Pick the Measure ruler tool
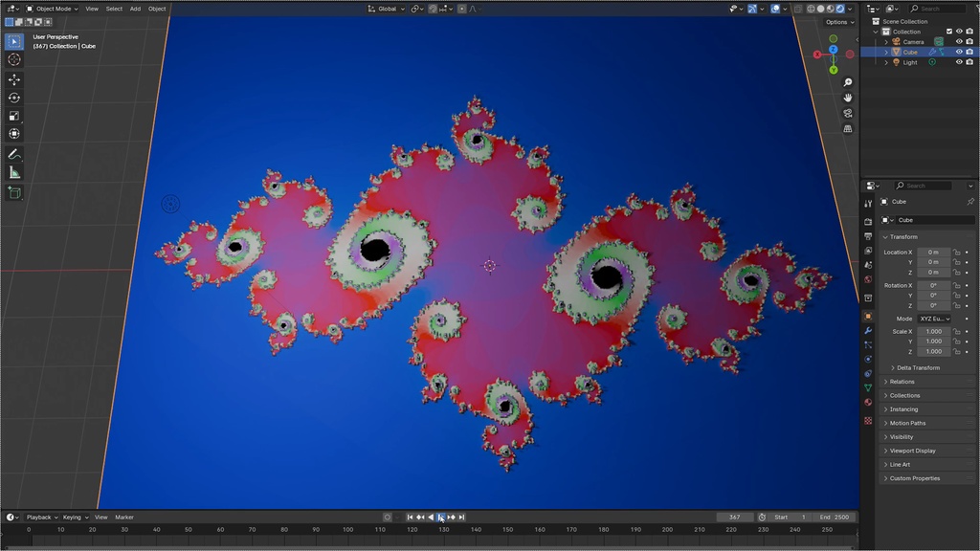 [x=14, y=173]
